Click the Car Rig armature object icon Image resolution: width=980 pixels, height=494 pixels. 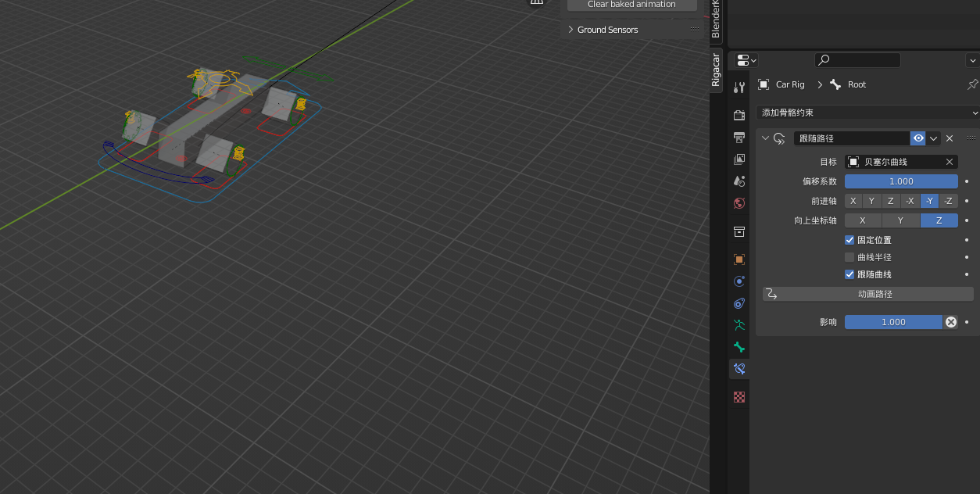click(763, 84)
